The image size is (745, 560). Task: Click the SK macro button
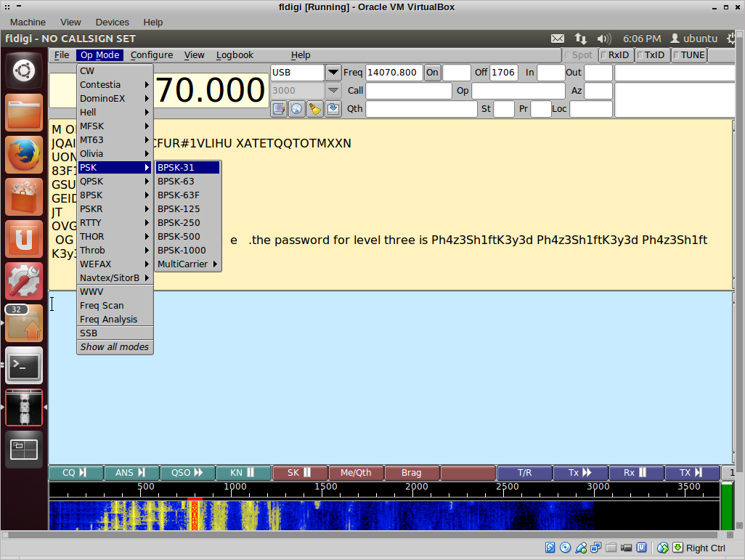click(x=300, y=473)
